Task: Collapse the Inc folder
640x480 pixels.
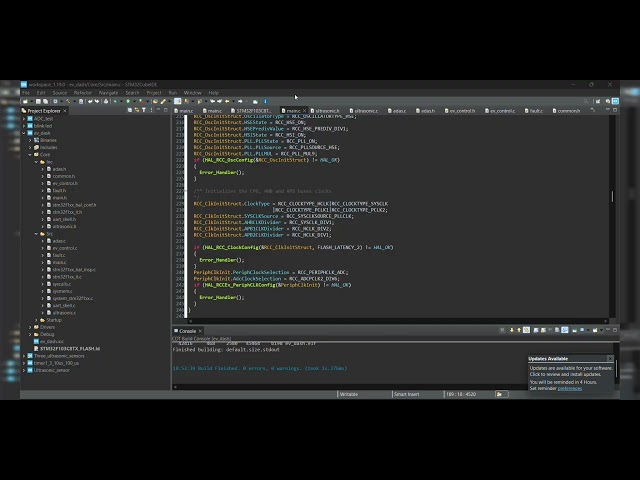Action: pyautogui.click(x=36, y=162)
